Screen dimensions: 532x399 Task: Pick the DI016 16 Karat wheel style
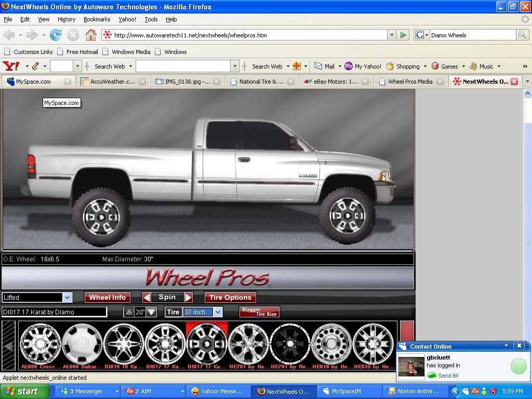124,344
